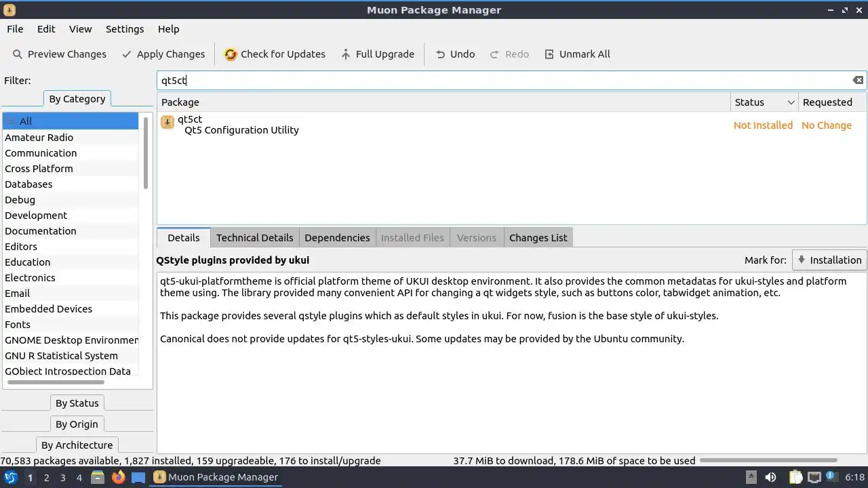
Task: Click the Qt5 Configuration Utility description text
Action: pyautogui.click(x=241, y=130)
